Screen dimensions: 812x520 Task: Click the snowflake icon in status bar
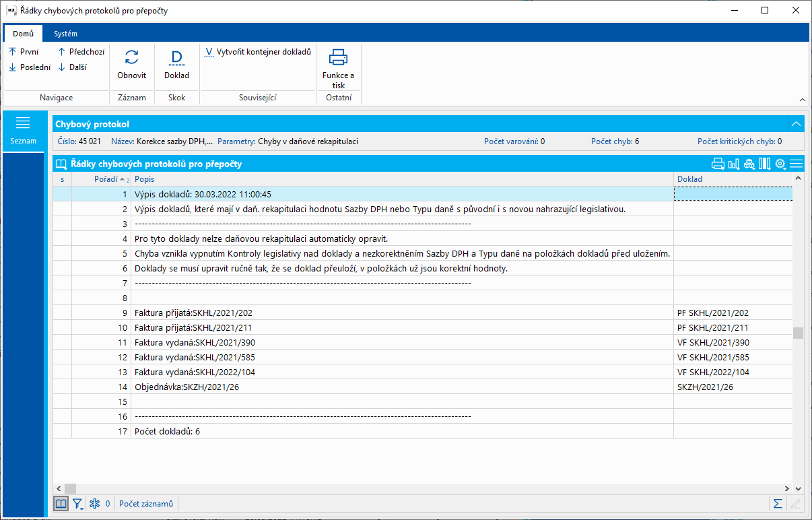point(94,503)
